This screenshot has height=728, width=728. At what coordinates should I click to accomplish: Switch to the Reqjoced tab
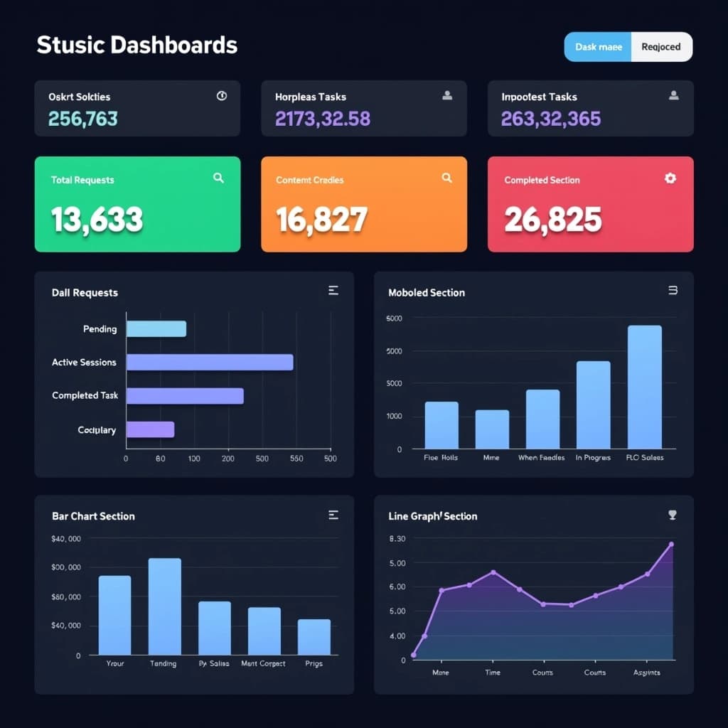point(661,47)
